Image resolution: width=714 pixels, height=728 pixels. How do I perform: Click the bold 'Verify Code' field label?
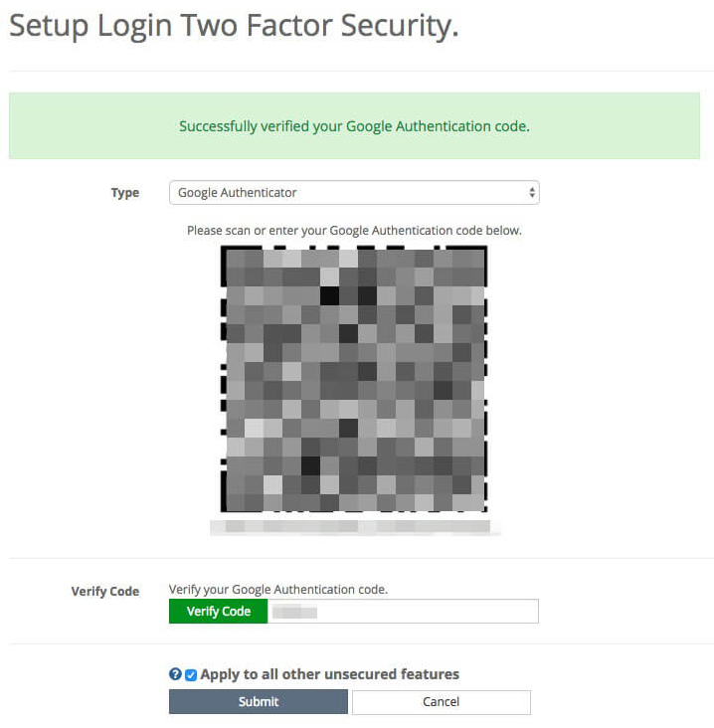(105, 592)
